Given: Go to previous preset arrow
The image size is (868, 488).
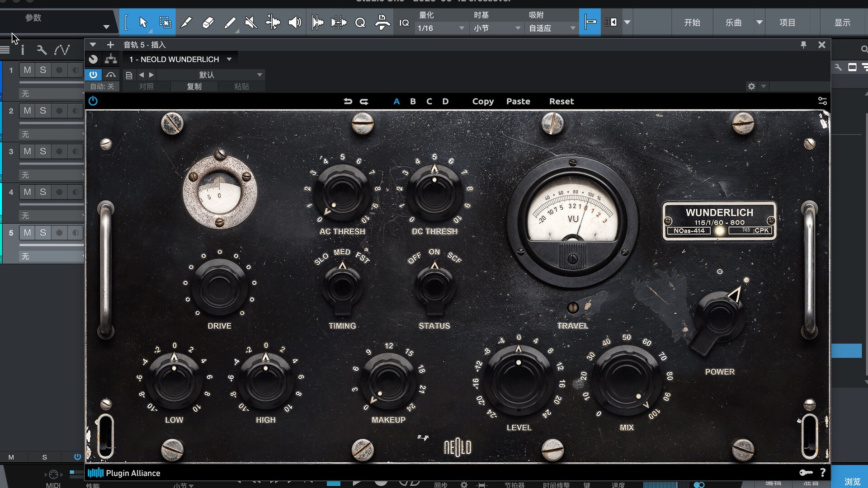Looking at the screenshot, I should pyautogui.click(x=142, y=75).
